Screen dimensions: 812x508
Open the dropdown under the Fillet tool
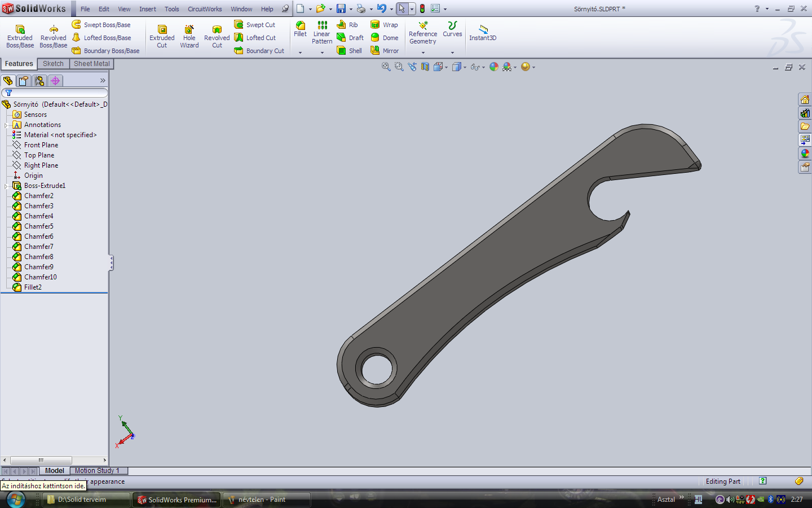[300, 52]
